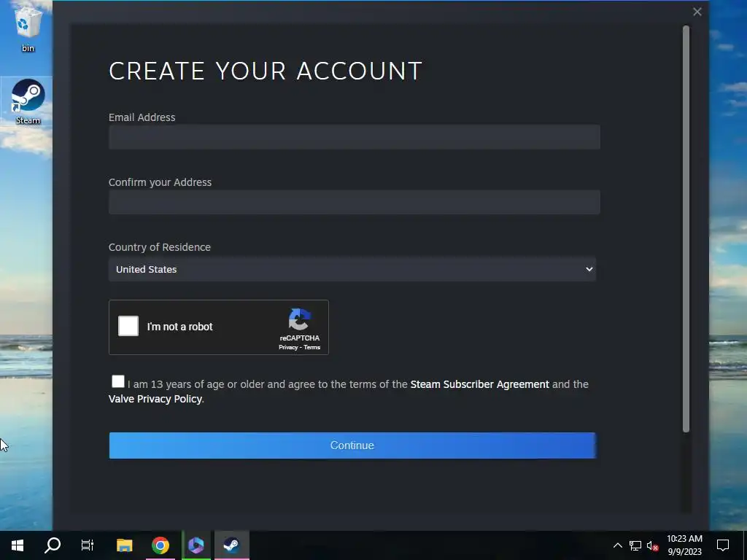The image size is (747, 560).
Task: Open File Explorer from the taskbar
Action: 124,545
